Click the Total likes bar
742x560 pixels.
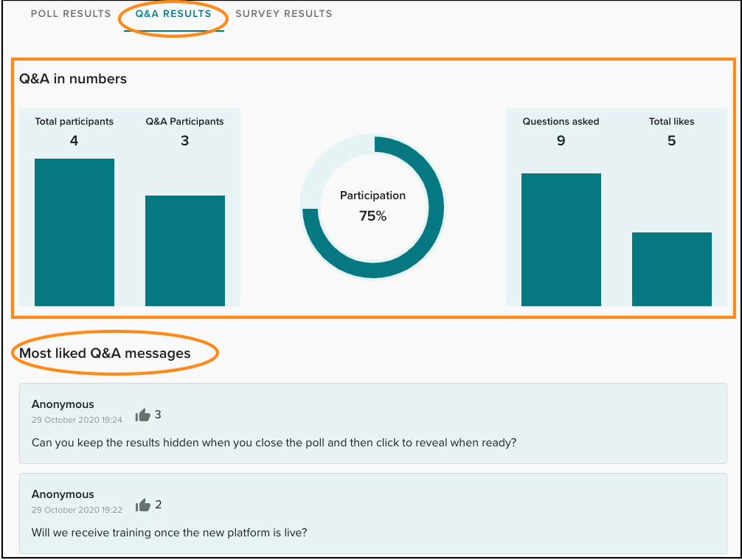672,269
